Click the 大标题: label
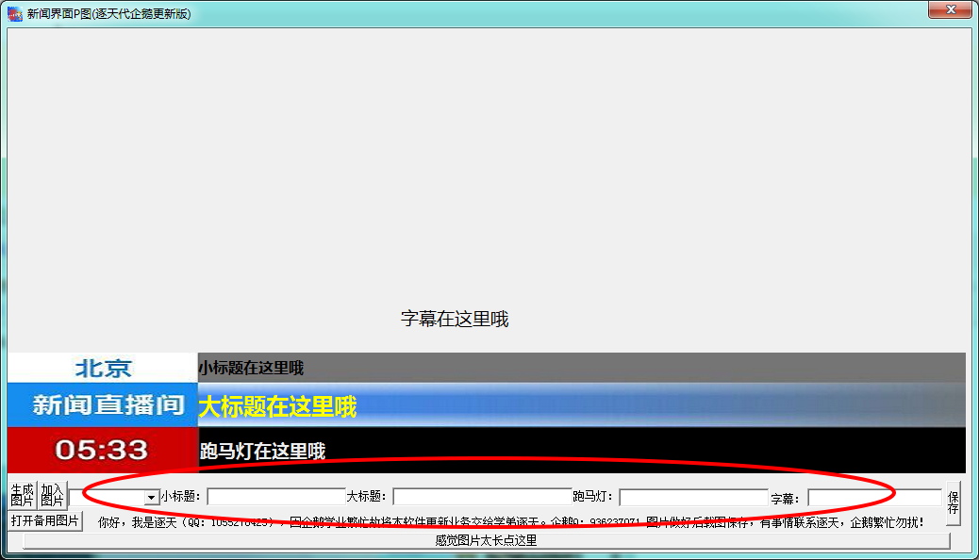This screenshot has width=979, height=560. tap(367, 497)
